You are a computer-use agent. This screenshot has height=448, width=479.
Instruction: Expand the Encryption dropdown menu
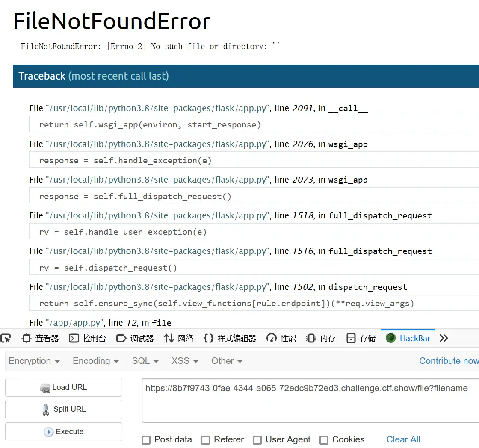click(34, 361)
